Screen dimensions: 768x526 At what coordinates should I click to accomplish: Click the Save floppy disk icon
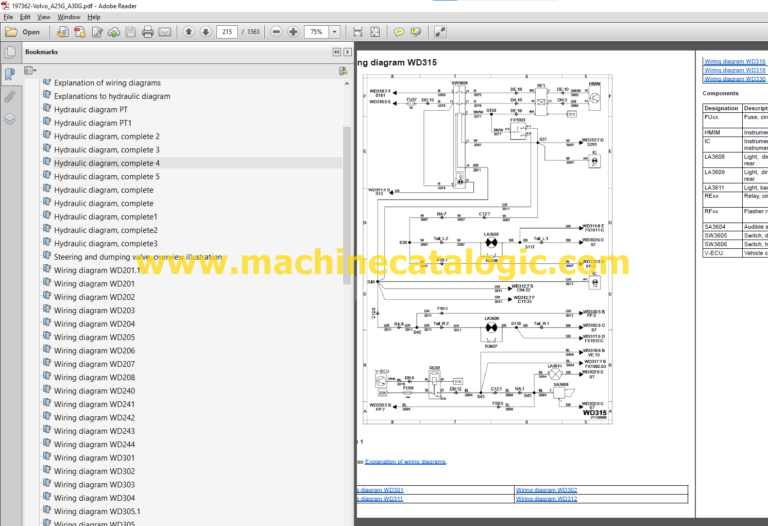(130, 32)
